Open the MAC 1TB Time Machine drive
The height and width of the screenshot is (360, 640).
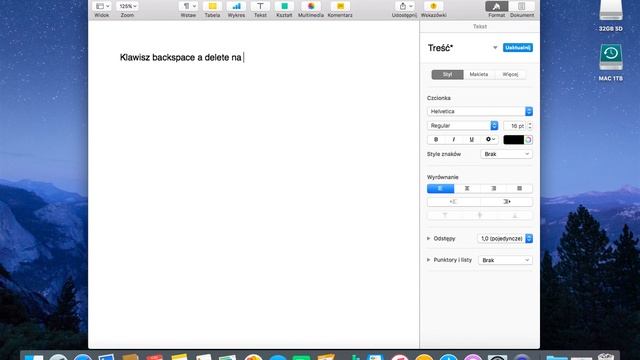611,62
